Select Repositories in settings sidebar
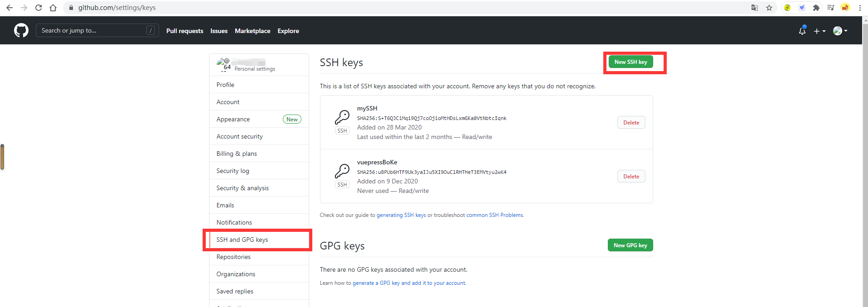 pos(259,257)
